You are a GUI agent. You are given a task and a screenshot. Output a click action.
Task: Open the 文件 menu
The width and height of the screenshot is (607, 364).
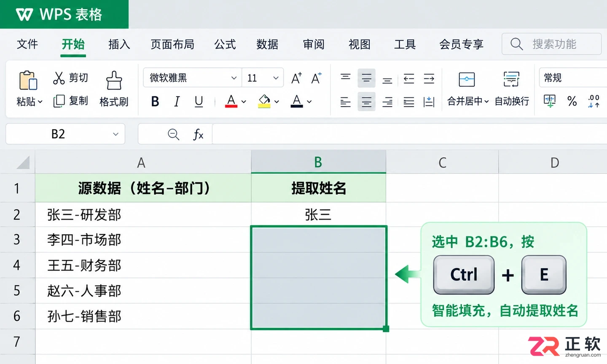click(x=27, y=44)
